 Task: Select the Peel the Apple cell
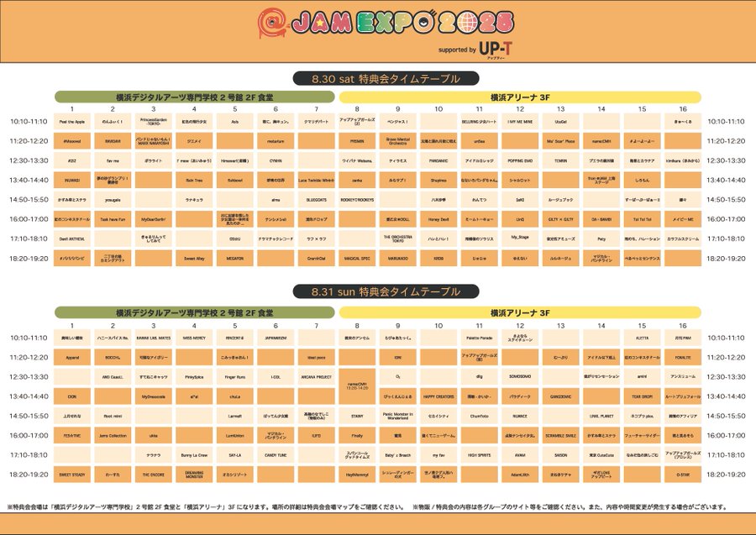tap(72, 122)
